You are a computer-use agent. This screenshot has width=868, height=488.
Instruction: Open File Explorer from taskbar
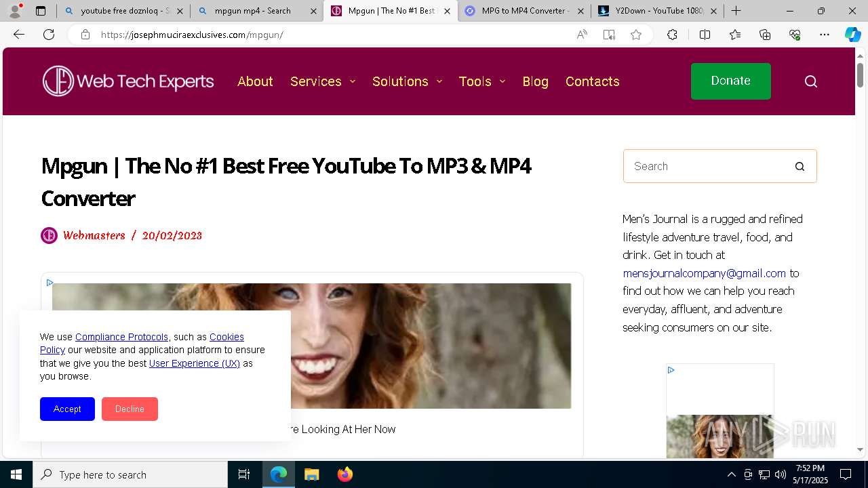click(x=311, y=474)
